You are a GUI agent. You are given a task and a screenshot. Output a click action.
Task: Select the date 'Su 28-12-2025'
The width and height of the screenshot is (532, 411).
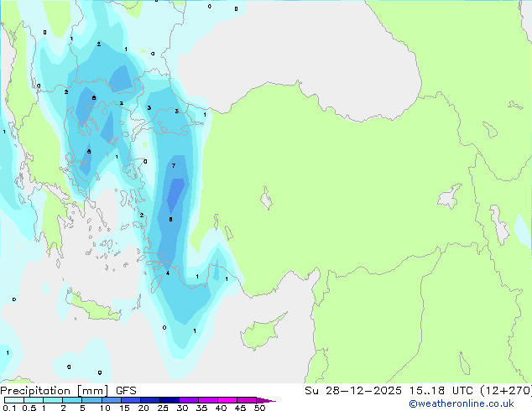353,391
